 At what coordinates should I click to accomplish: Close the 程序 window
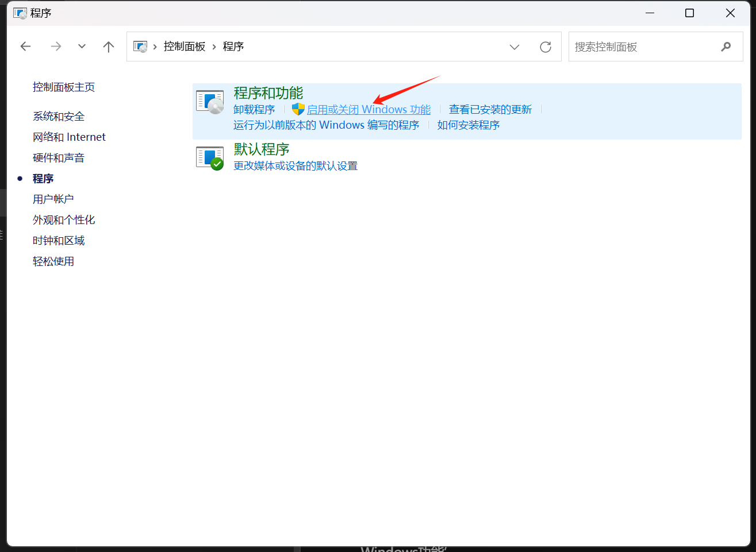(x=730, y=13)
